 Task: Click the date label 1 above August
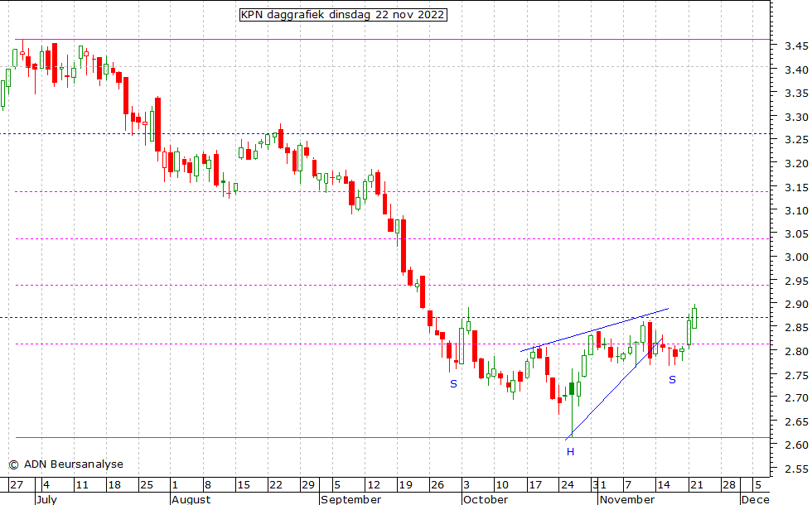[175, 485]
